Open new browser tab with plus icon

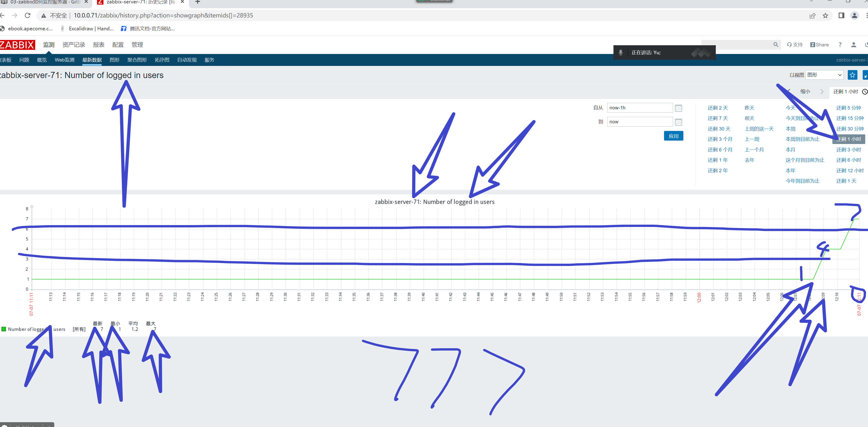pos(198,2)
